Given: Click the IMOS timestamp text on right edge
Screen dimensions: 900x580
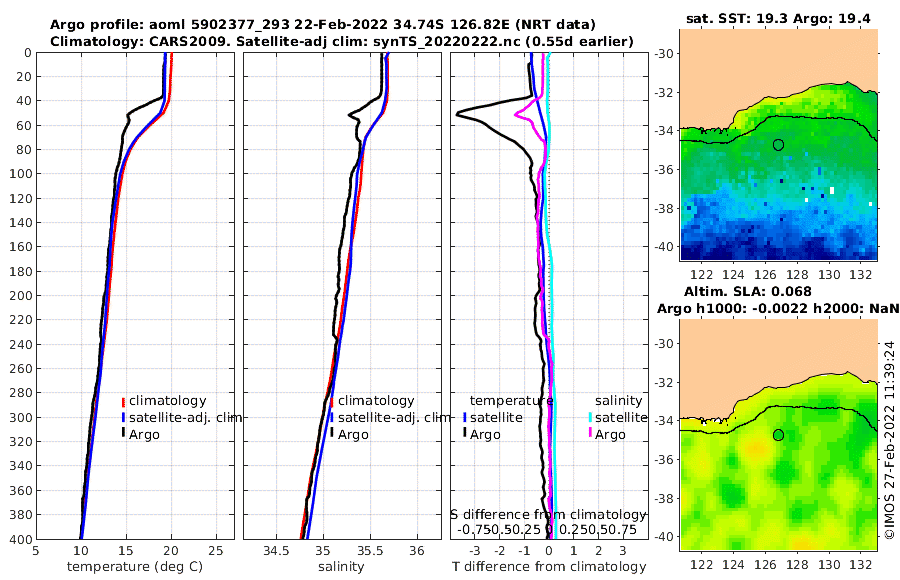Looking at the screenshot, I should click(889, 440).
